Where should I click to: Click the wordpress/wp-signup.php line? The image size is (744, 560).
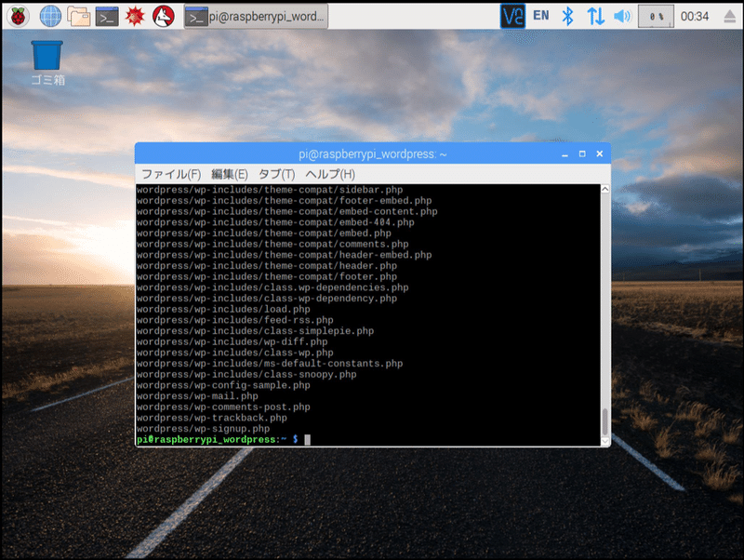coord(203,429)
